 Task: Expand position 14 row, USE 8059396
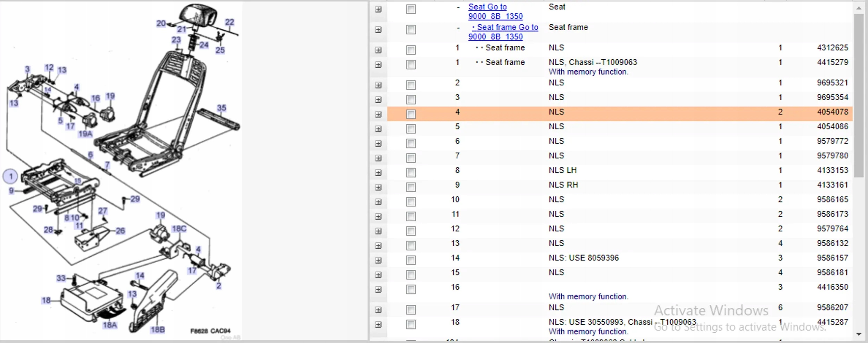point(378,260)
